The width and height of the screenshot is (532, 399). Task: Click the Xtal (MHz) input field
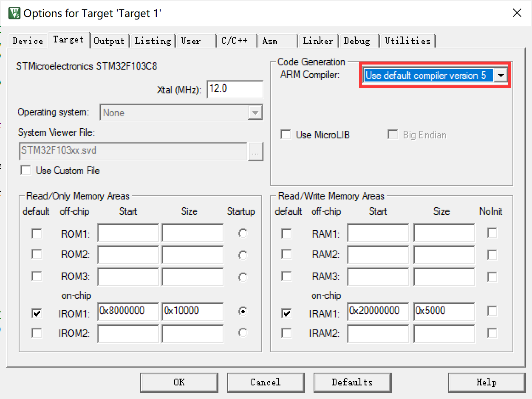point(235,89)
